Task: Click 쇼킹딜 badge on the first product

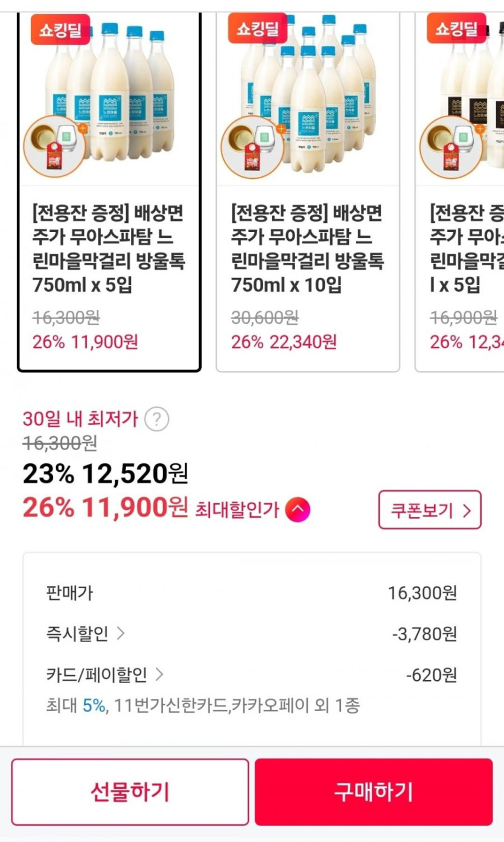Action: pos(60,29)
